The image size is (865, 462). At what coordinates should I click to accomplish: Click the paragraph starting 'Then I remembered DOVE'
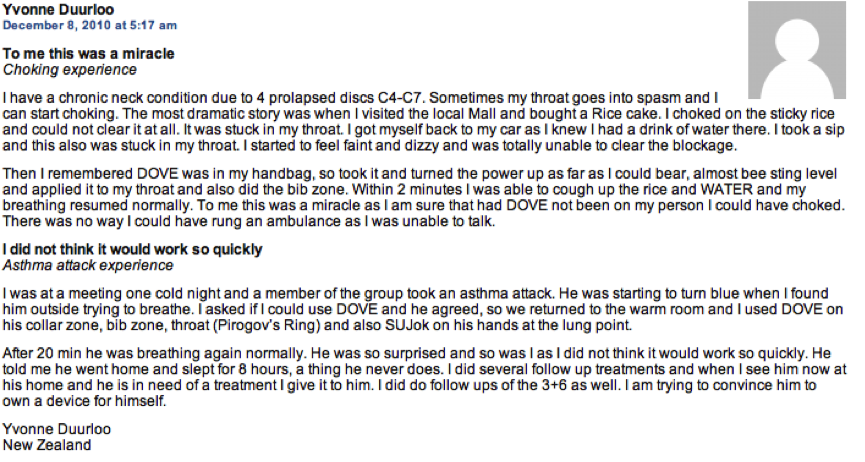coord(424,197)
